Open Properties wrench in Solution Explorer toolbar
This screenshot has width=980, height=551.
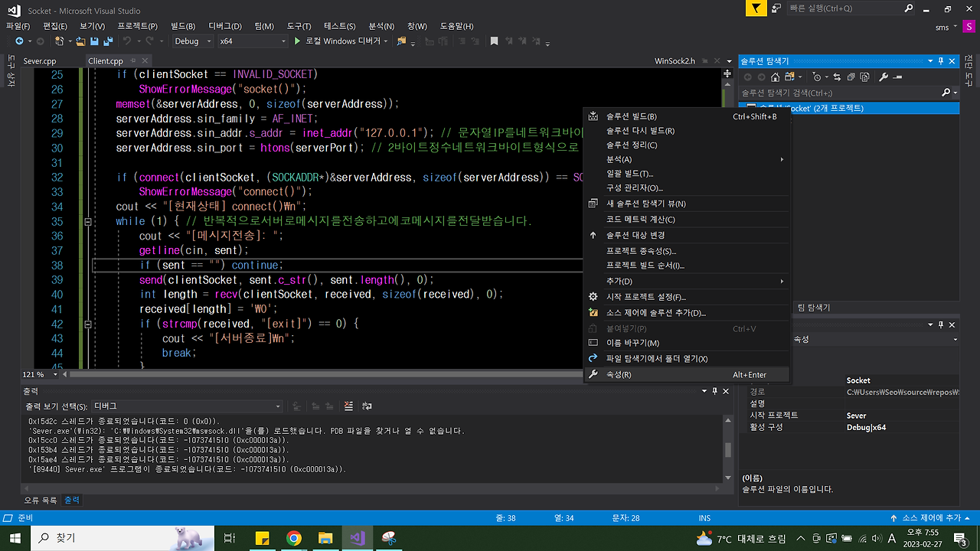[x=884, y=77]
